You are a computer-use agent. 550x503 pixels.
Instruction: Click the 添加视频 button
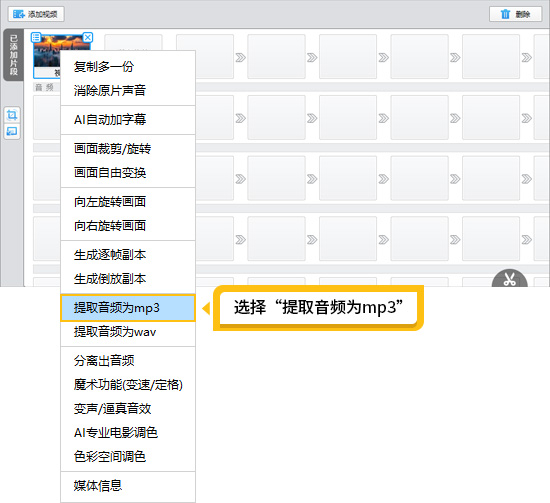point(36,14)
